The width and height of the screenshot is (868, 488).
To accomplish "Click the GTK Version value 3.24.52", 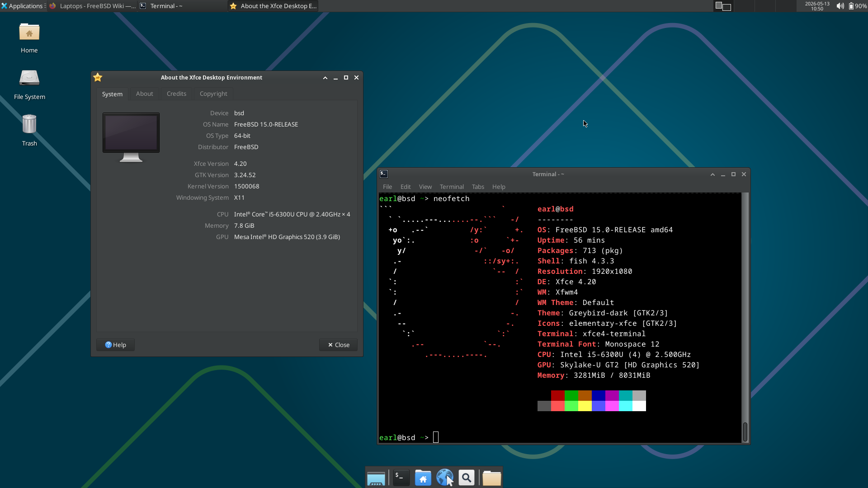I will 245,175.
